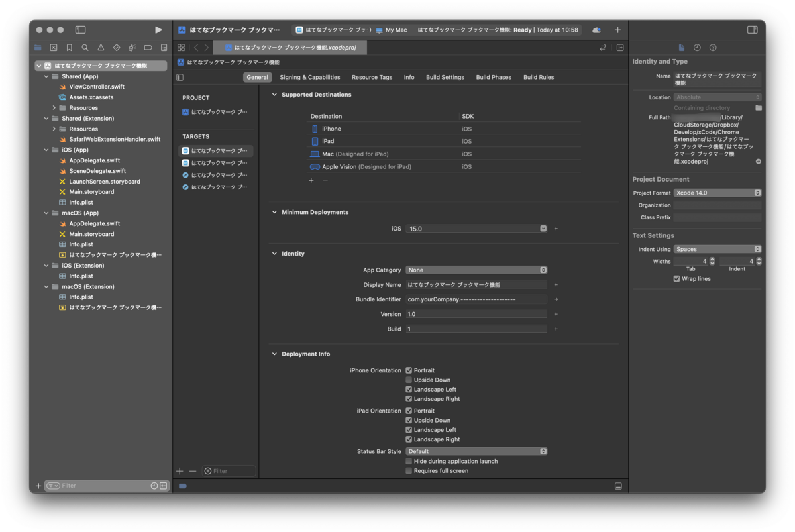
Task: Open the Debug navigator spray icon
Action: tap(132, 48)
